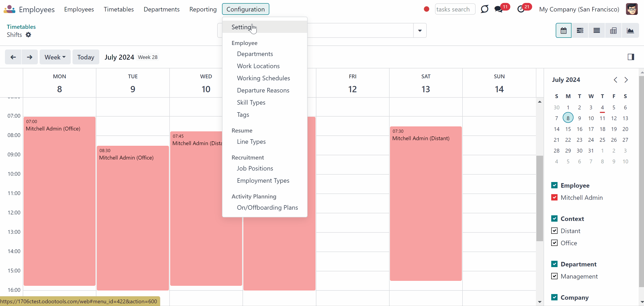
Task: Uncheck the Mitchell Admin employee filter
Action: pyautogui.click(x=554, y=197)
